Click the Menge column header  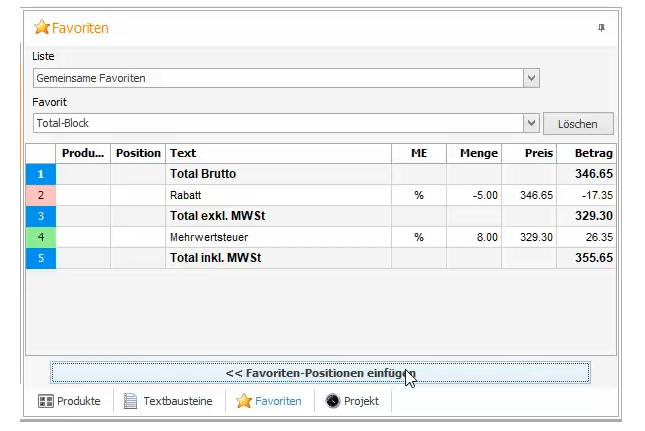point(474,153)
